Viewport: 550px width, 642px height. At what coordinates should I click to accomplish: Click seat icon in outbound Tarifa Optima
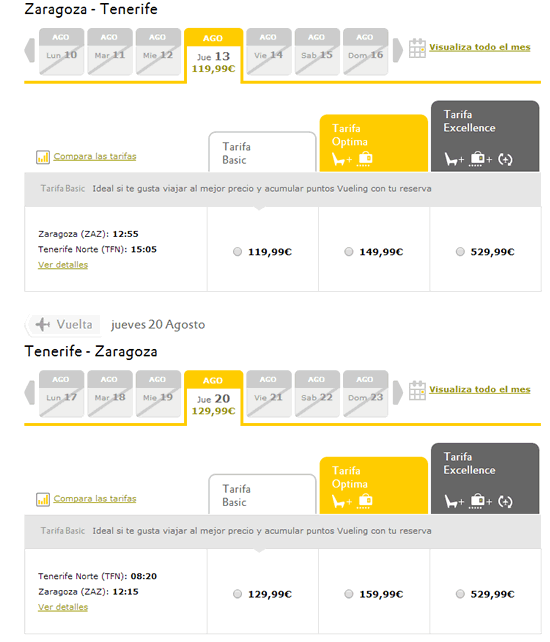click(x=339, y=159)
